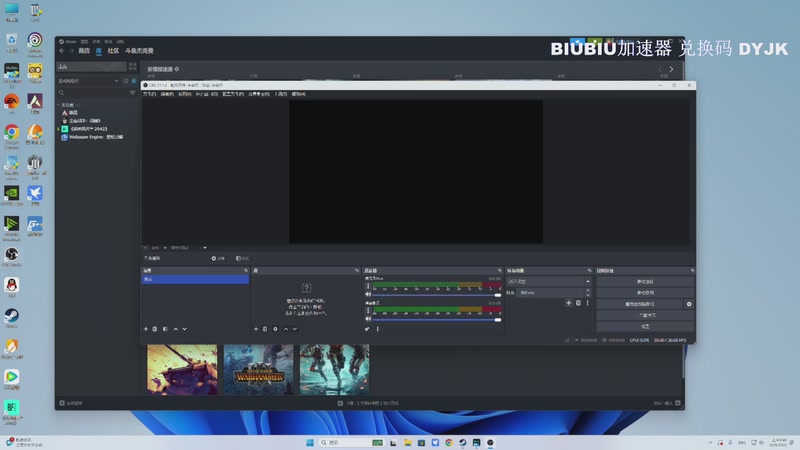Toggle OBS Studio Mode button
The height and width of the screenshot is (450, 800).
coord(645,315)
